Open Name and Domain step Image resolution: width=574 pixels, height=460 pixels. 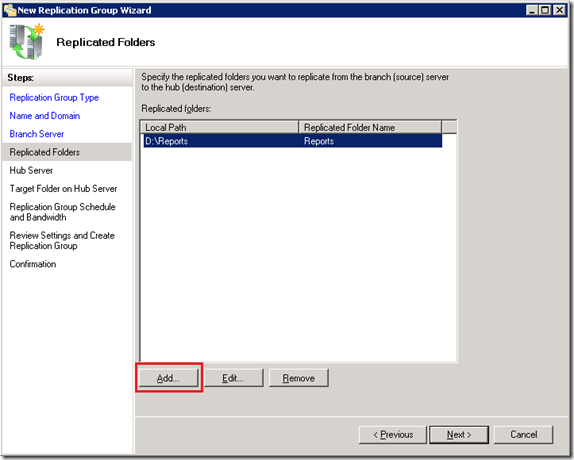45,116
